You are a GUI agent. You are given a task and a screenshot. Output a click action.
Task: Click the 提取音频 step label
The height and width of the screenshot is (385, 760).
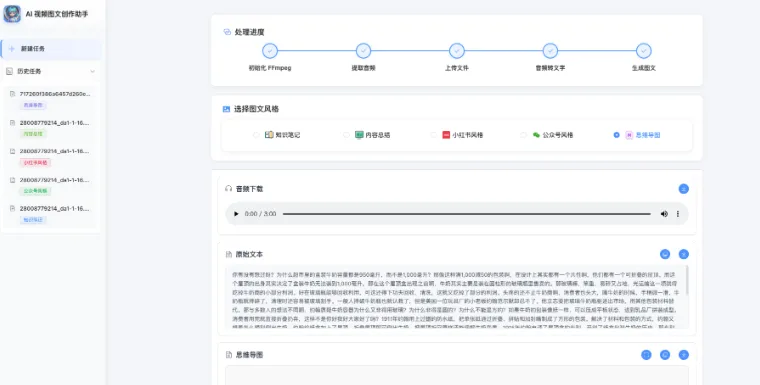[x=363, y=68]
